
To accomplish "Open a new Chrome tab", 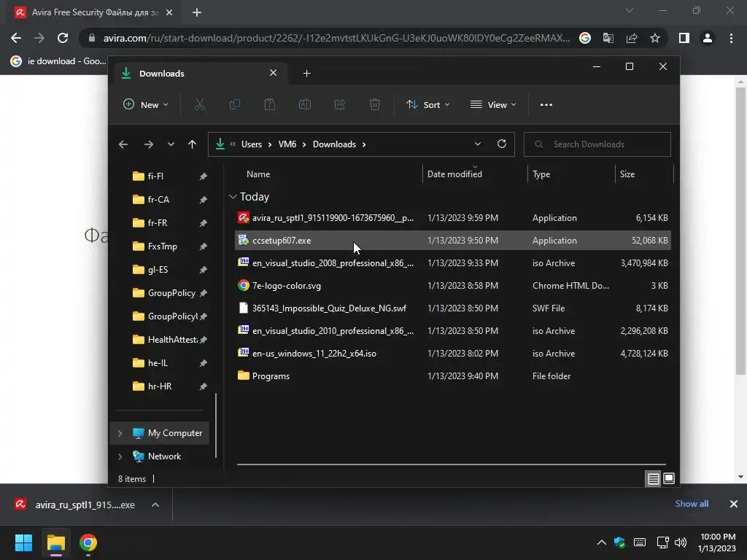I will pyautogui.click(x=197, y=12).
